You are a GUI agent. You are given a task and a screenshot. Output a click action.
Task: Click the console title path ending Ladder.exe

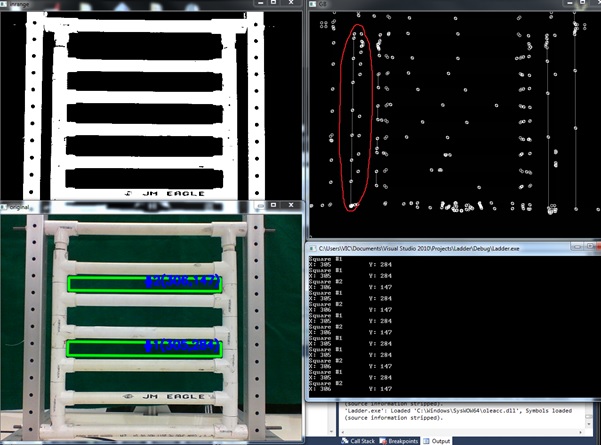[419, 249]
